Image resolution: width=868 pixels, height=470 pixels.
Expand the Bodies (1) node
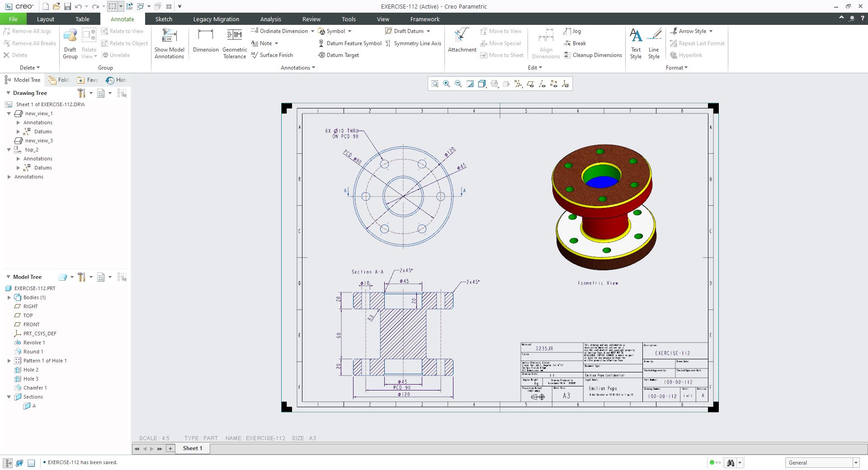[x=9, y=297]
